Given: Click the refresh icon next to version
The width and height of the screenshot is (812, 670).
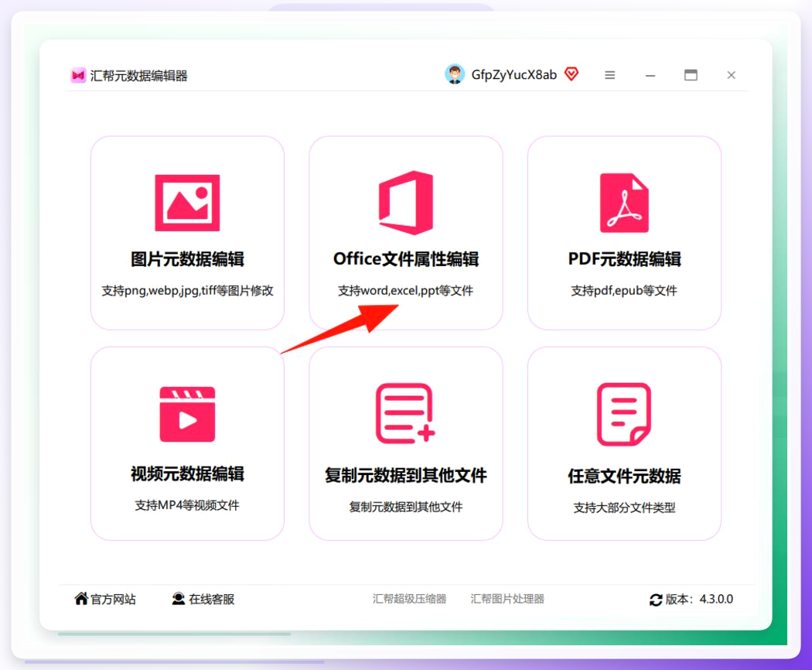Looking at the screenshot, I should coord(656,600).
